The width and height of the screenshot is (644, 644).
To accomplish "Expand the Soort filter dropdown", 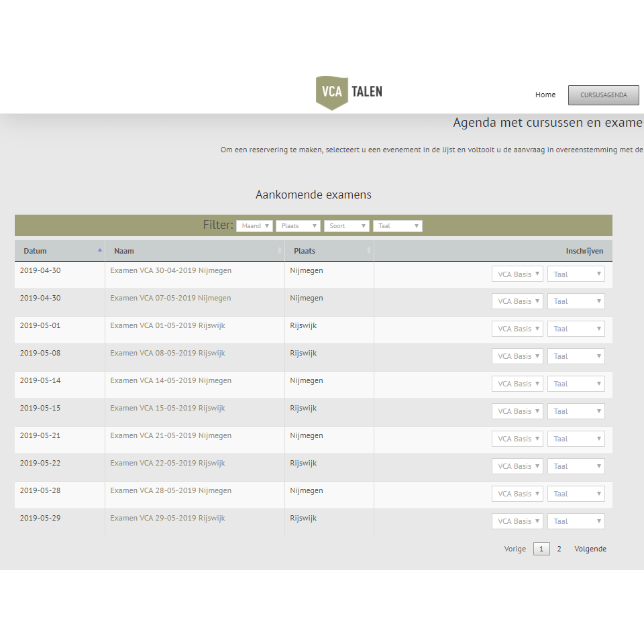I will pyautogui.click(x=346, y=226).
